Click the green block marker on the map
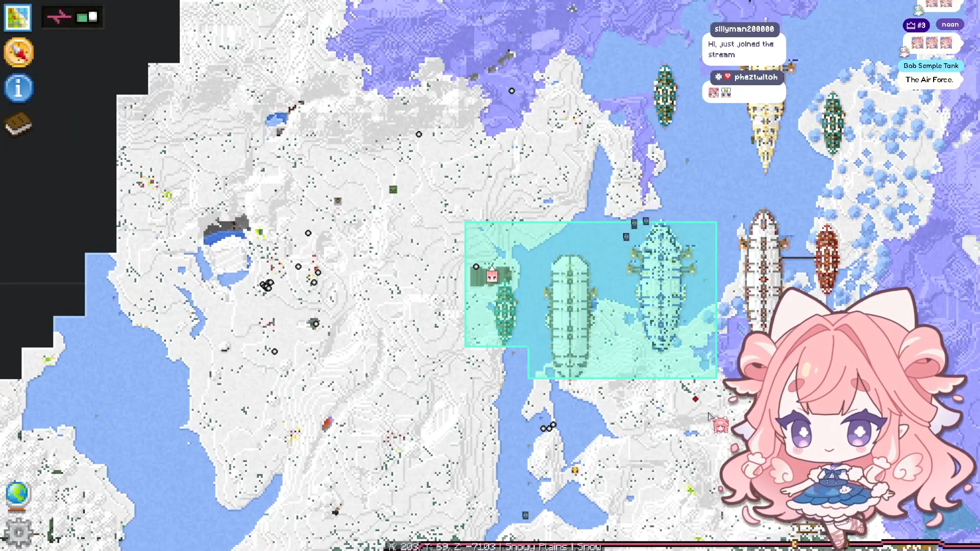This screenshot has width=980, height=551. click(x=393, y=189)
